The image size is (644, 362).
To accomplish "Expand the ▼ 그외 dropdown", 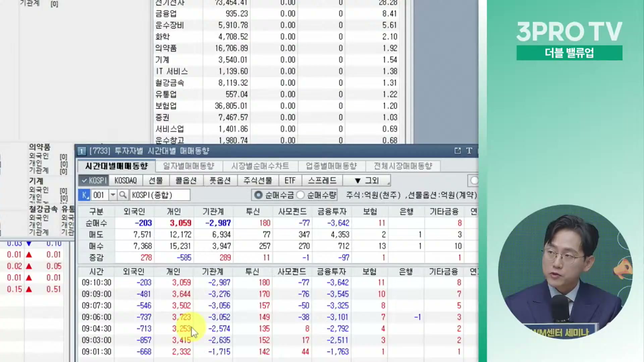I will pos(367,181).
